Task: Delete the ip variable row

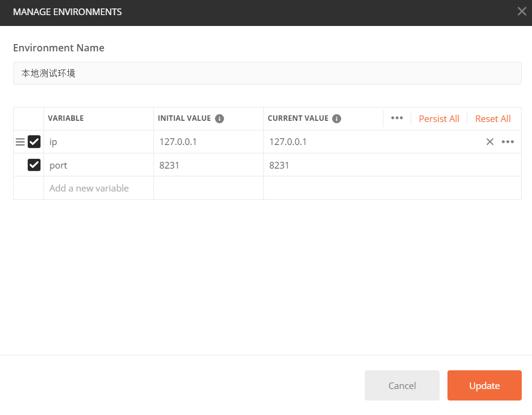Action: coord(490,142)
